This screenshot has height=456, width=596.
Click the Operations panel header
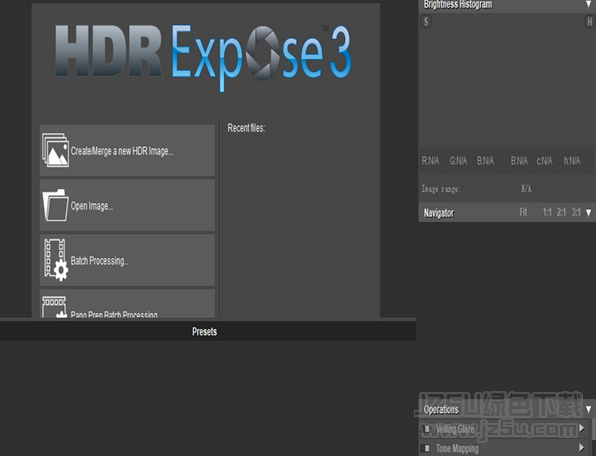click(507, 409)
